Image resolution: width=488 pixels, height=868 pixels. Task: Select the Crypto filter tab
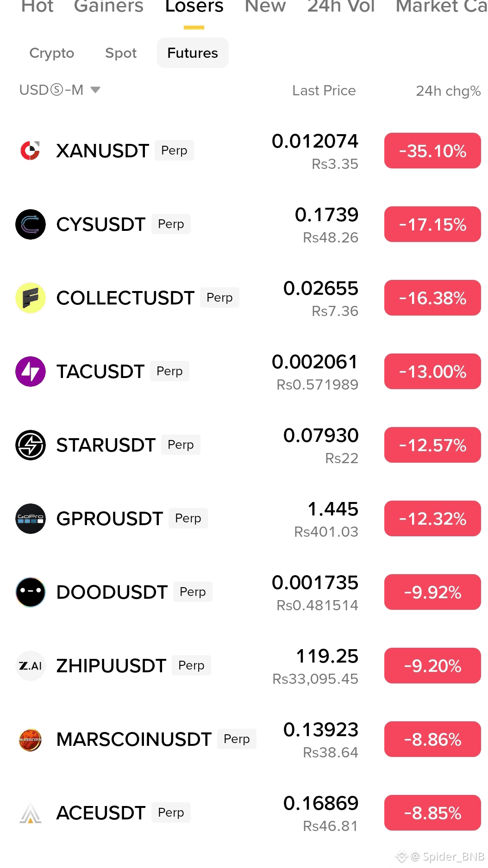(x=52, y=53)
